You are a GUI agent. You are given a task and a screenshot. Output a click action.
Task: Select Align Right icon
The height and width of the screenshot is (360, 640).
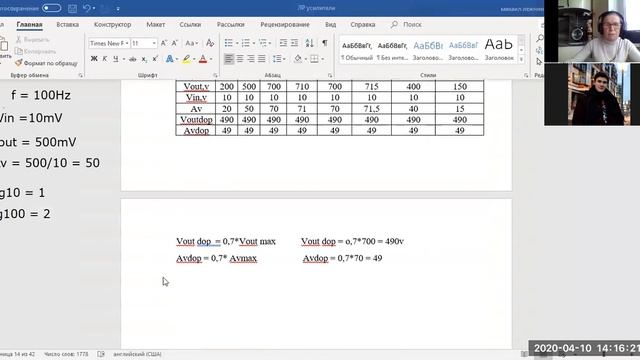click(251, 59)
